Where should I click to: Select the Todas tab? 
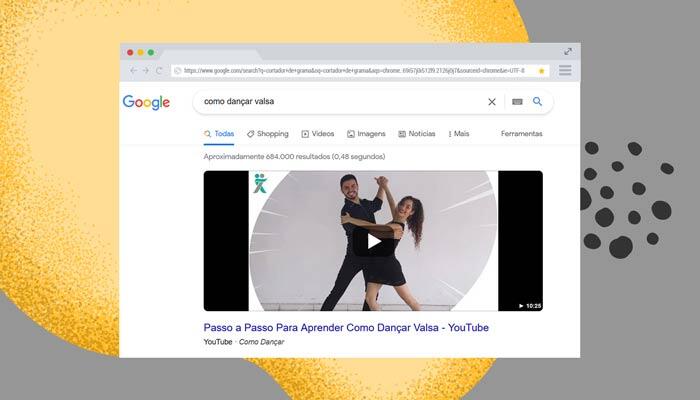219,134
